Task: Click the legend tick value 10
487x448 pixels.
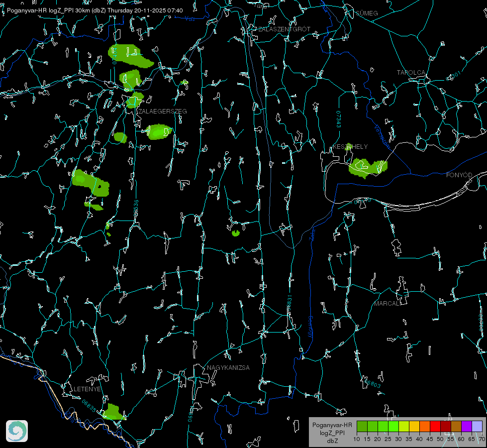Action: (357, 439)
